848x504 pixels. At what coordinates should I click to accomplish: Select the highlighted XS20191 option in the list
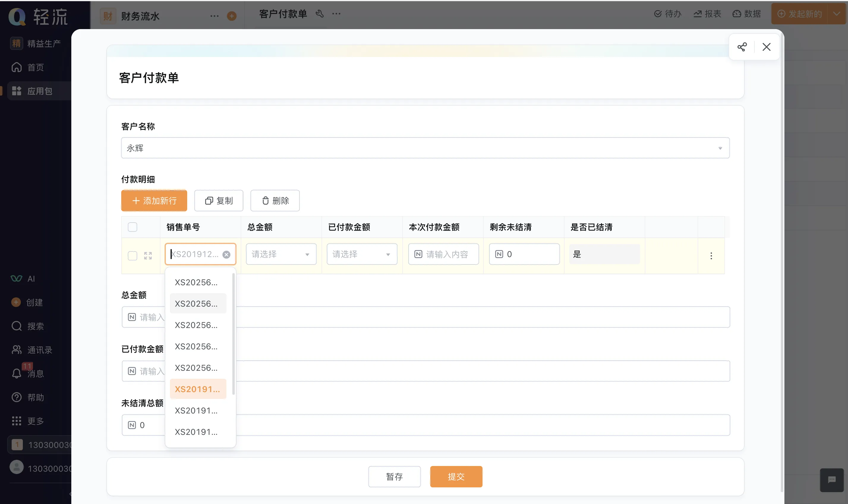tap(198, 389)
